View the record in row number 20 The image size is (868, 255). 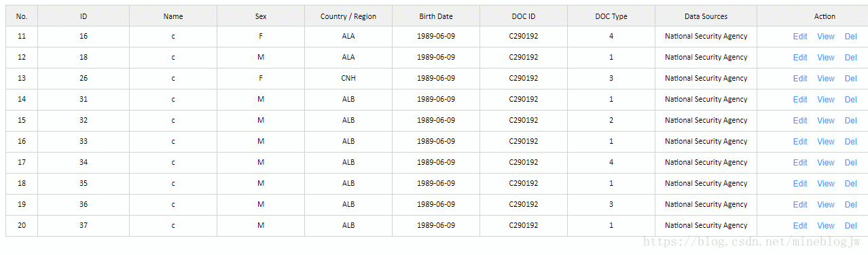pyautogui.click(x=826, y=226)
